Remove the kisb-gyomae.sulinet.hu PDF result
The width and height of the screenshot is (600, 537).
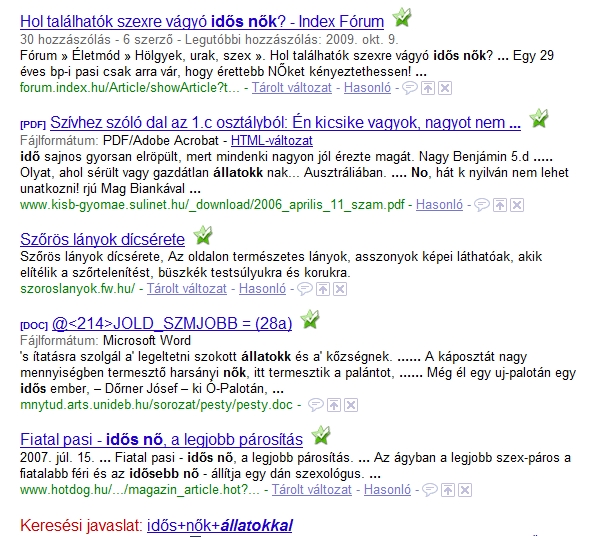[517, 205]
